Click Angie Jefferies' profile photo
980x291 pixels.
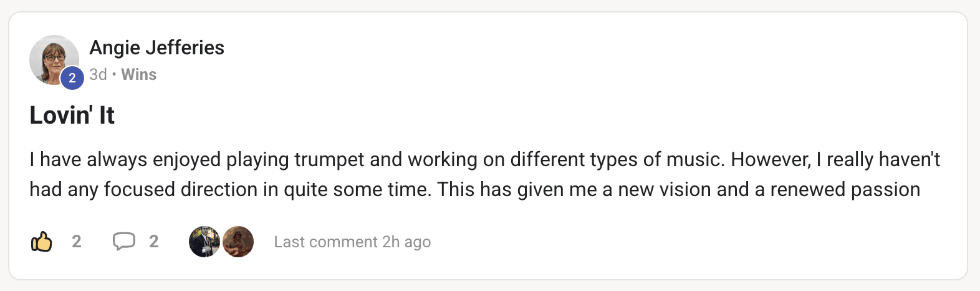52,58
